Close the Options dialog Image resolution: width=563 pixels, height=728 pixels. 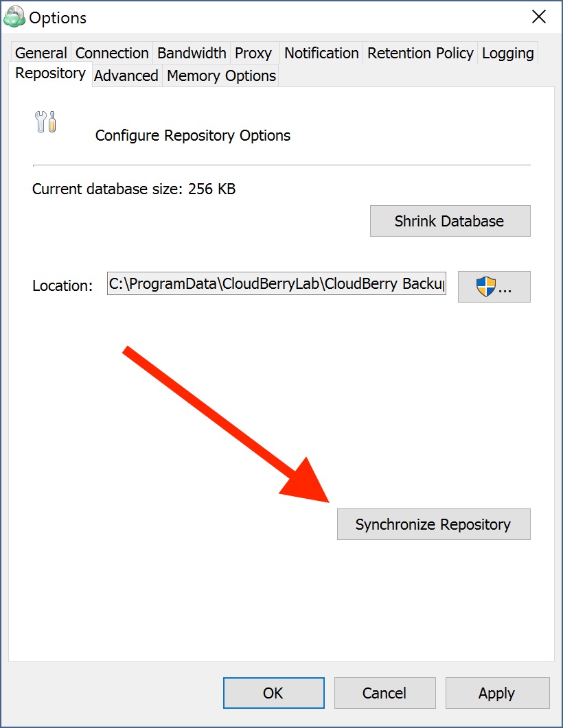[x=539, y=17]
